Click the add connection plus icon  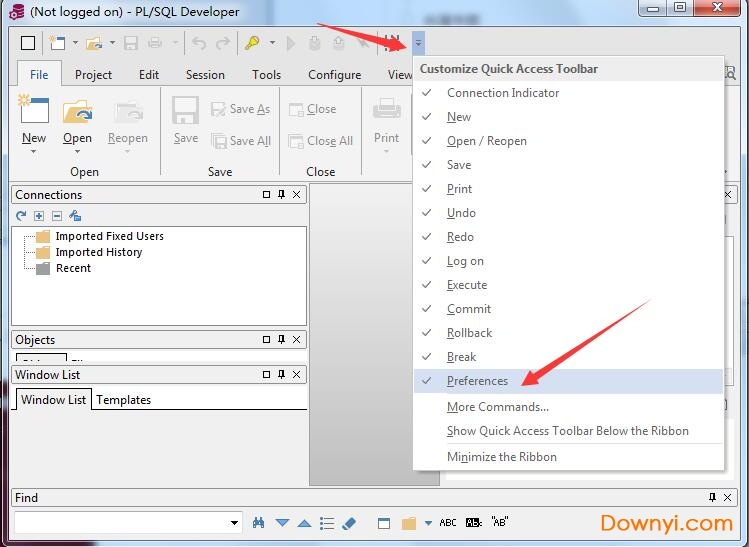(39, 216)
